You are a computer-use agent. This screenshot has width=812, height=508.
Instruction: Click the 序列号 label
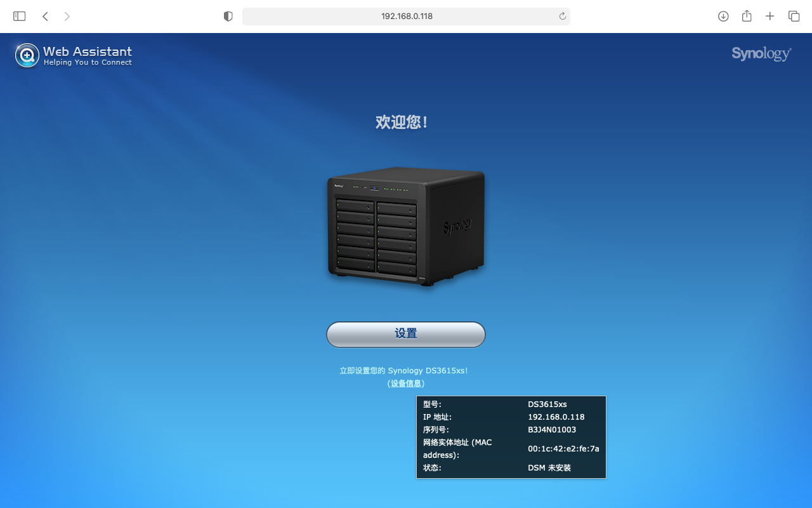[x=436, y=430]
